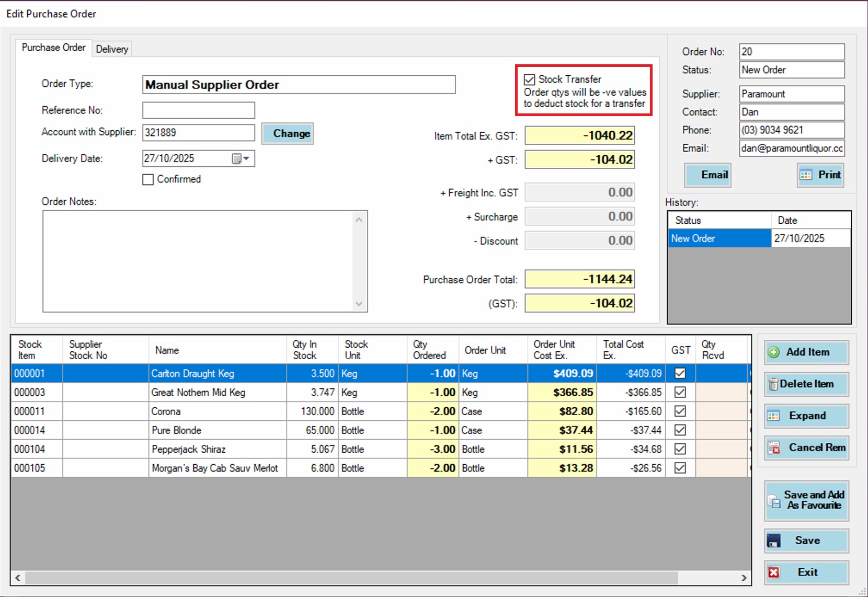This screenshot has height=597, width=868.
Task: Select the Purchase Order tab
Action: [53, 48]
